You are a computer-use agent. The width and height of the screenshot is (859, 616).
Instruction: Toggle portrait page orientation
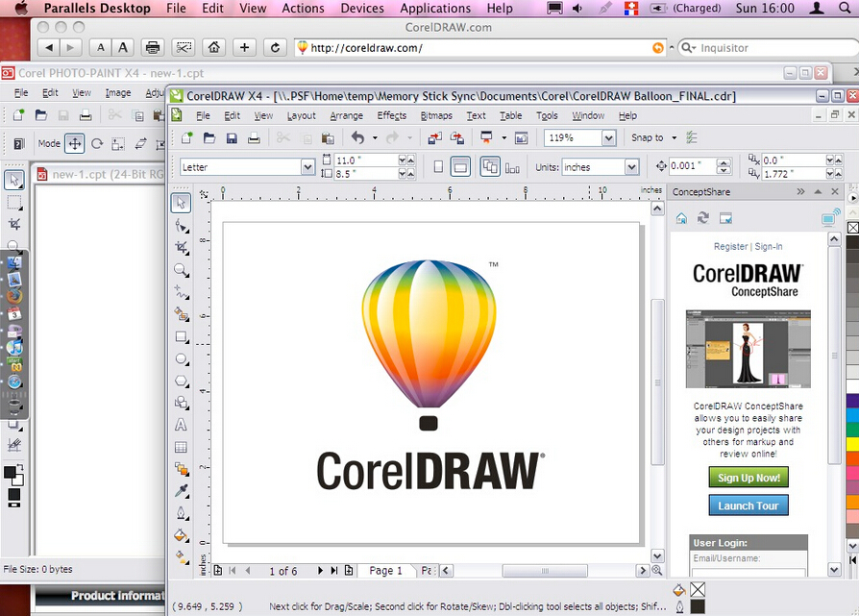438,167
